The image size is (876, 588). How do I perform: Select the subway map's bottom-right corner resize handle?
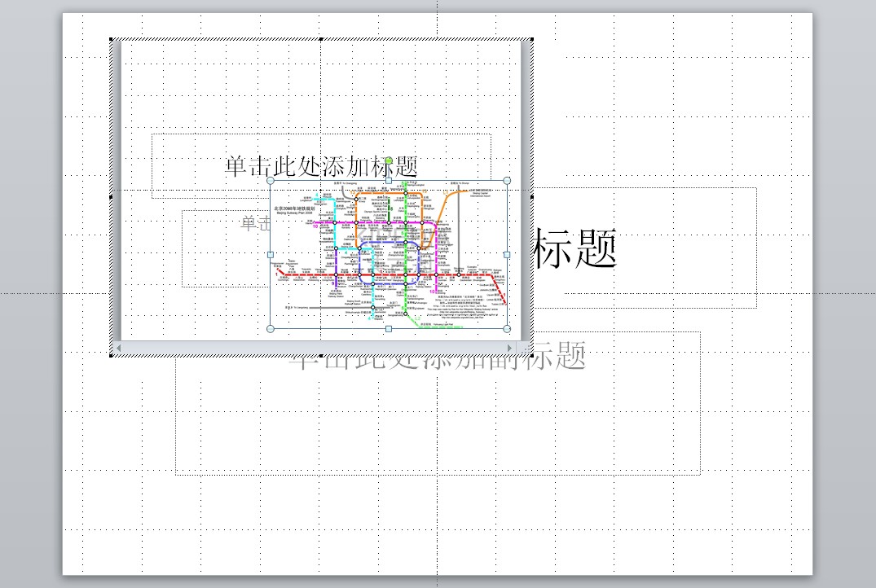point(508,329)
